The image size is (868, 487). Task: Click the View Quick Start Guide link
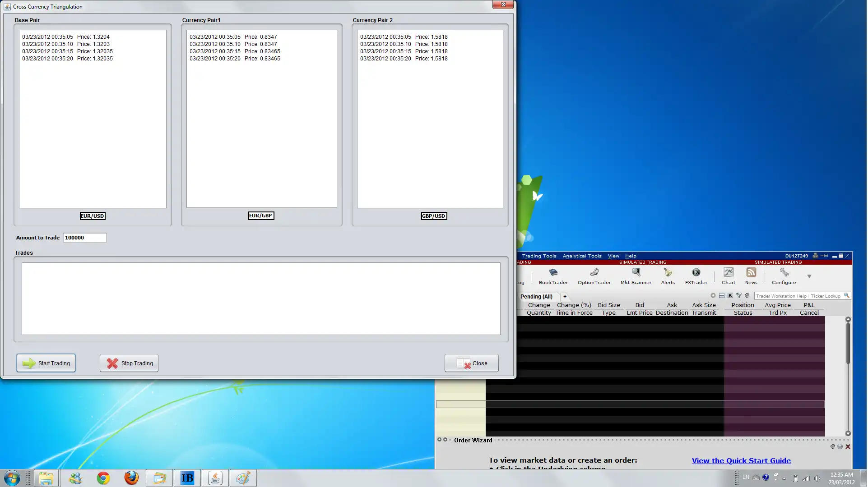(x=741, y=460)
